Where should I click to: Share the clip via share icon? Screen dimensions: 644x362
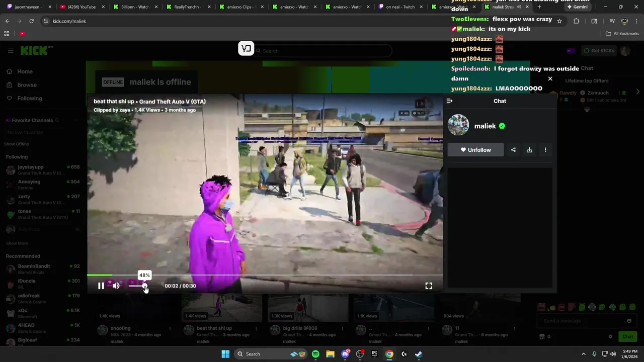coord(513,150)
